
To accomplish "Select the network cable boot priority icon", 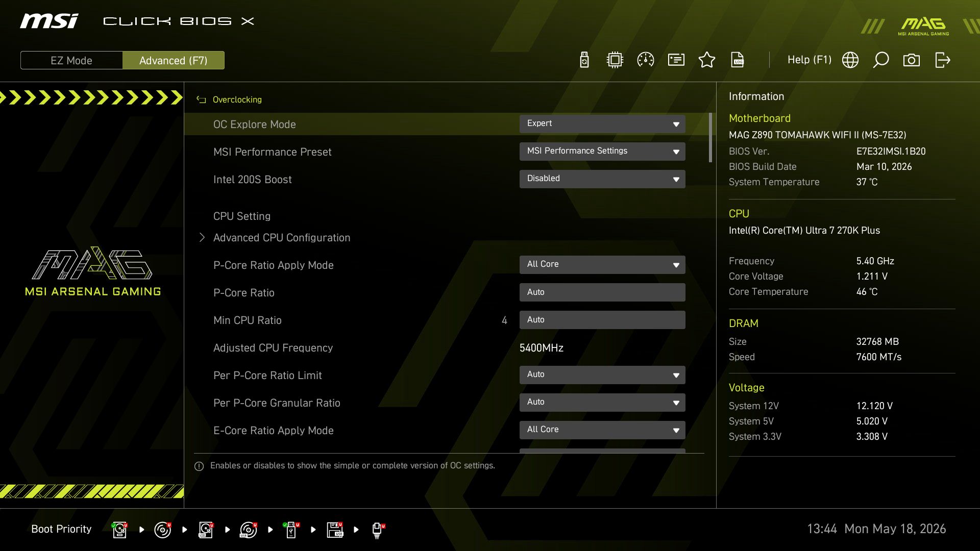I will click(378, 530).
